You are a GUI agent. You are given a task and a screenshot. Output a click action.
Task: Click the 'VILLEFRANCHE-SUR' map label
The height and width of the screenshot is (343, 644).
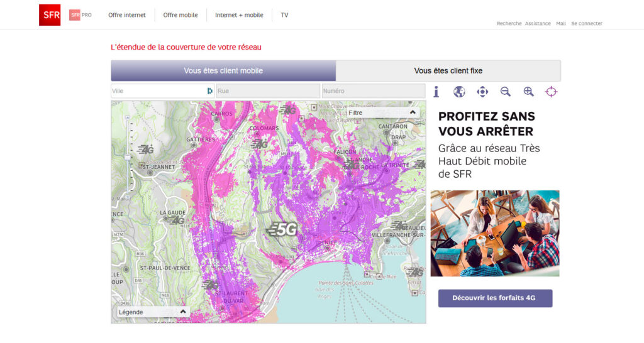[398, 235]
